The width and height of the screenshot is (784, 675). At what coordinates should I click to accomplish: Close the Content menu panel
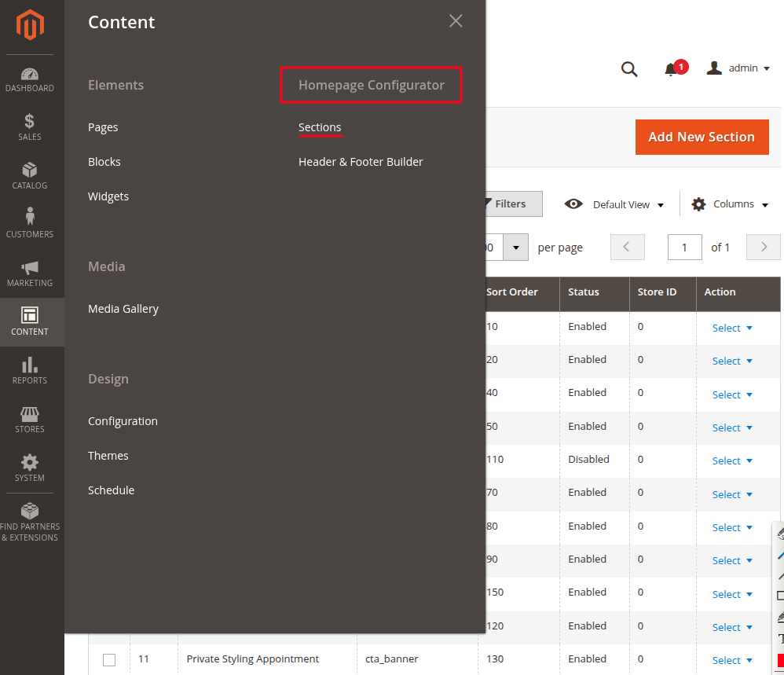click(456, 21)
